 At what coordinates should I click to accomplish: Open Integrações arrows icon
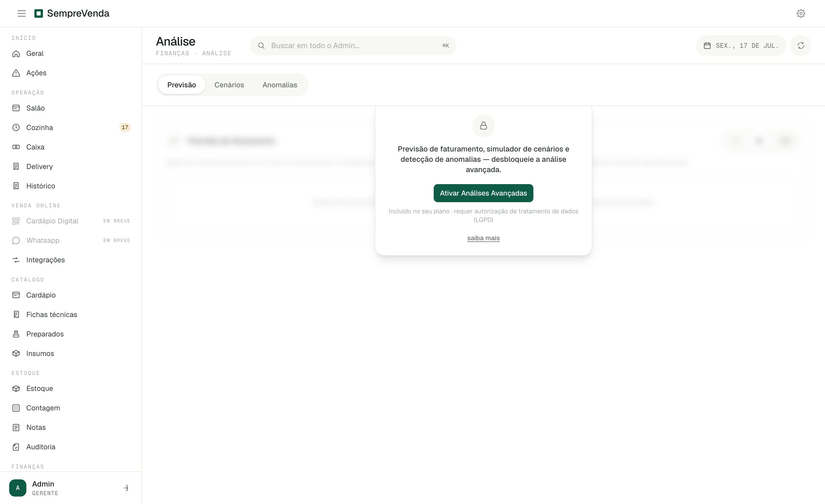[16, 260]
